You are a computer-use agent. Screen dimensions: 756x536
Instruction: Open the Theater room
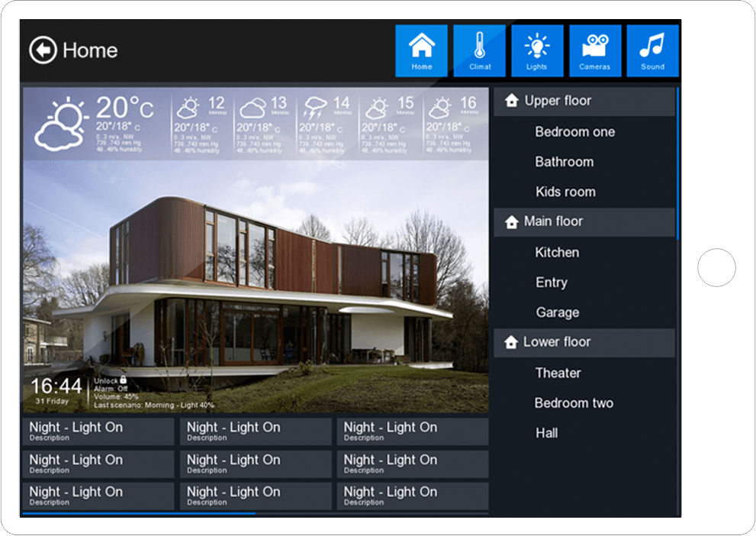(x=558, y=373)
